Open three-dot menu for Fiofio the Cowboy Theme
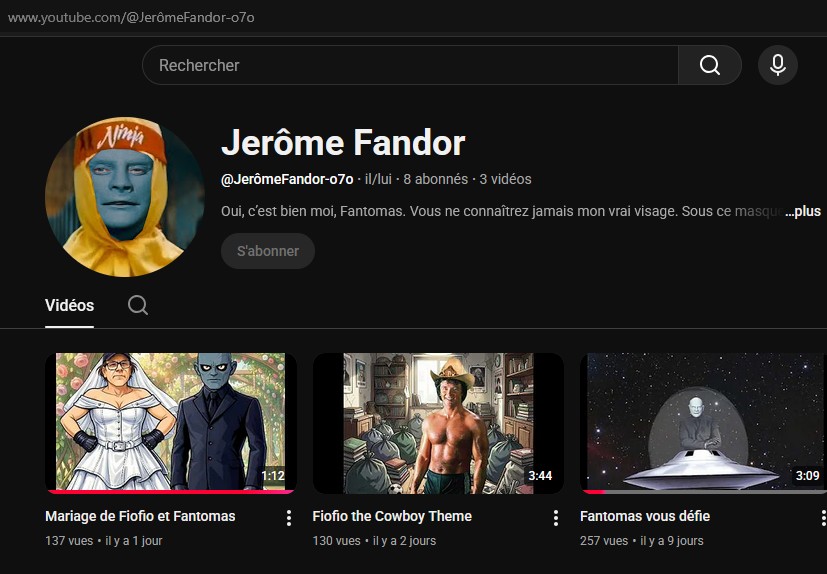The height and width of the screenshot is (574, 827). point(556,517)
